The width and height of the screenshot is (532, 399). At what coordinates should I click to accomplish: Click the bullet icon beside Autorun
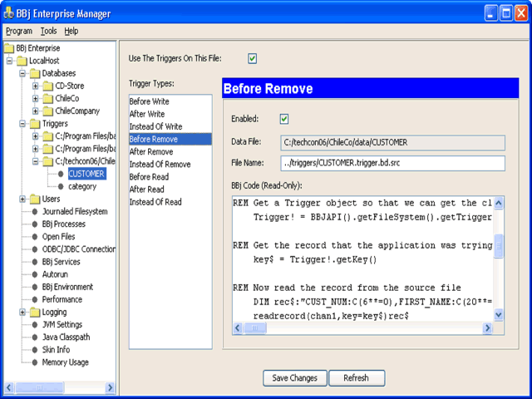tap(35, 274)
